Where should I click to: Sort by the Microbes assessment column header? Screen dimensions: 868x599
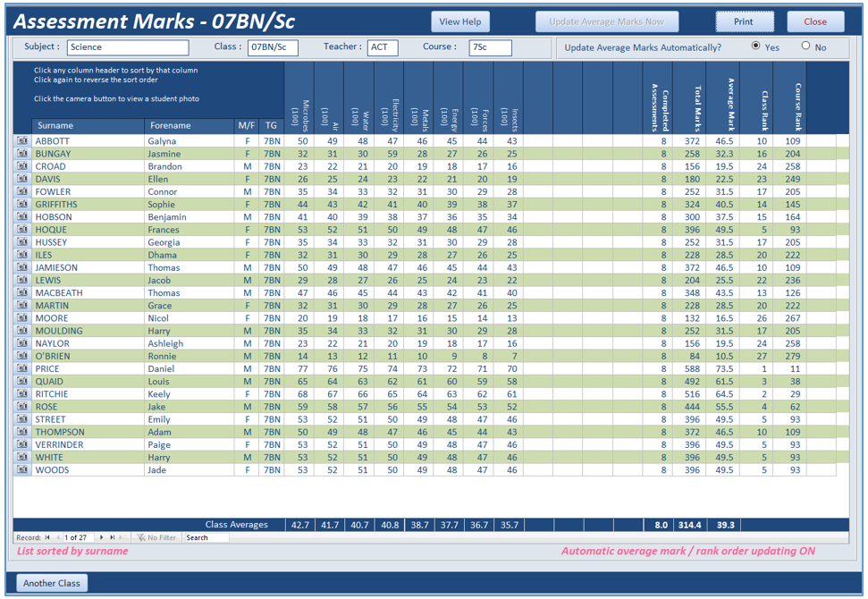click(x=299, y=98)
